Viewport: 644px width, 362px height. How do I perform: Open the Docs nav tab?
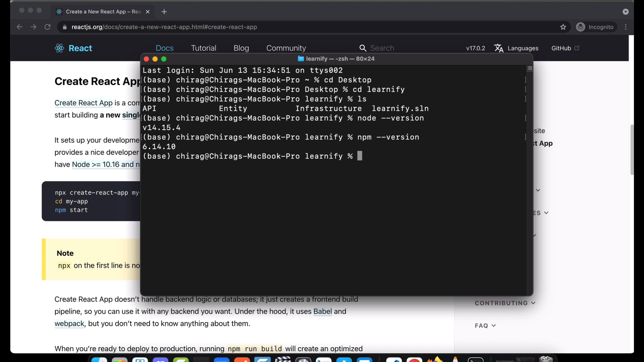click(x=165, y=48)
